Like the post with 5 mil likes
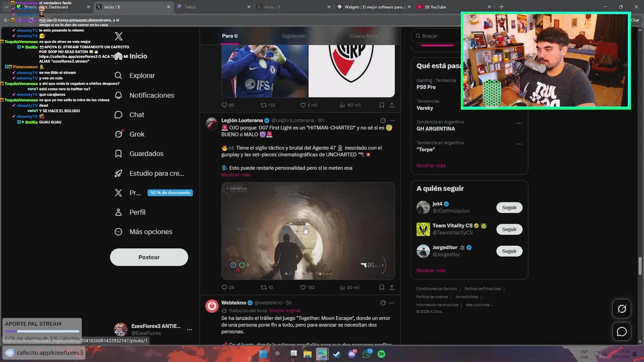The width and height of the screenshot is (644, 362). pyautogui.click(x=308, y=105)
